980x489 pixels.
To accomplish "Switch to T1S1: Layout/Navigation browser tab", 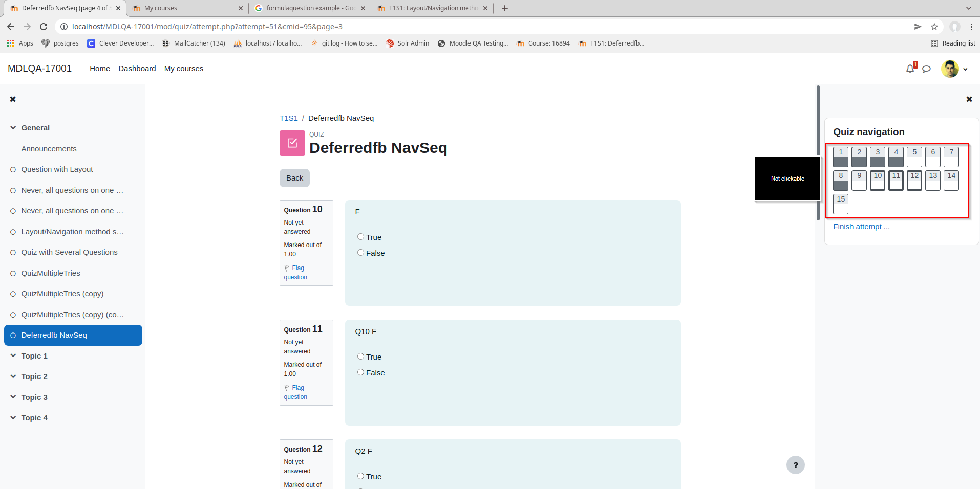I will pos(433,8).
